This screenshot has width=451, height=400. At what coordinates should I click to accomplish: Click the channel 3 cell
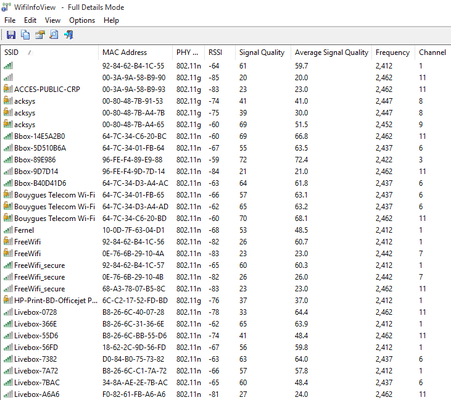click(421, 159)
